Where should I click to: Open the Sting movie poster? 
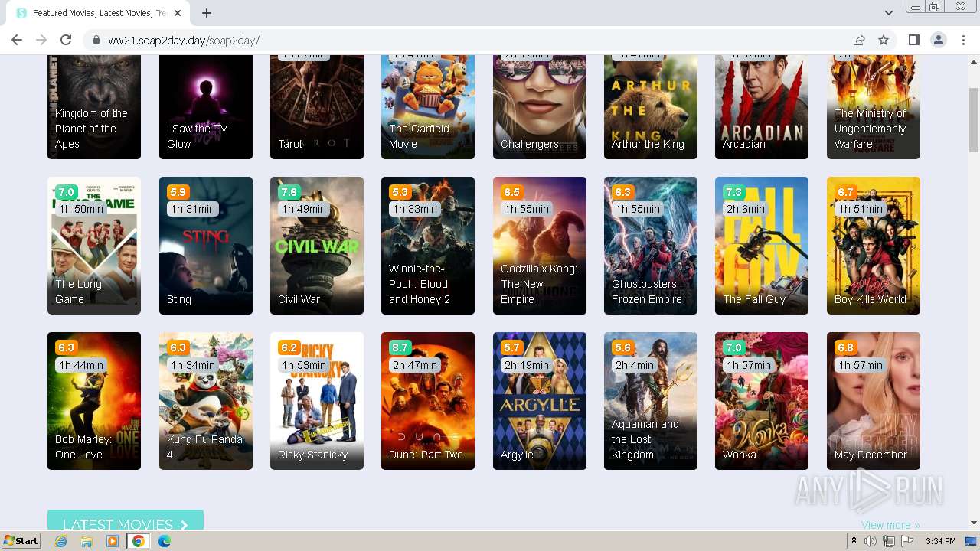(x=206, y=246)
